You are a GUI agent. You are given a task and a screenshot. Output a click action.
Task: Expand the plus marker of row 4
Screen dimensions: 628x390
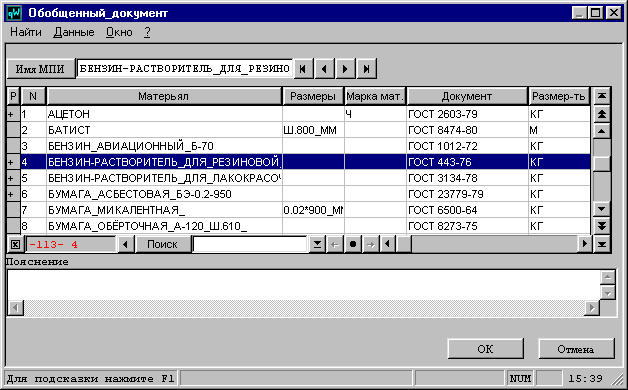tap(11, 162)
